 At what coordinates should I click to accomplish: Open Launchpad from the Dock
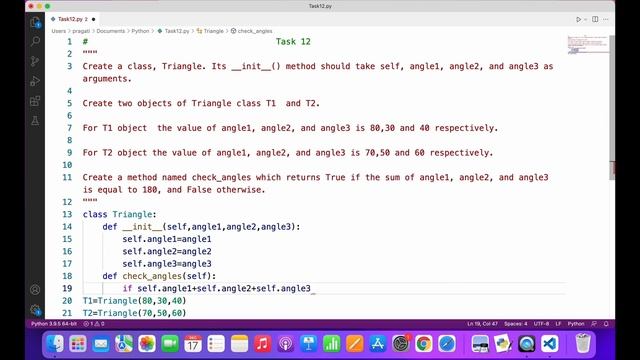[x=78, y=344]
